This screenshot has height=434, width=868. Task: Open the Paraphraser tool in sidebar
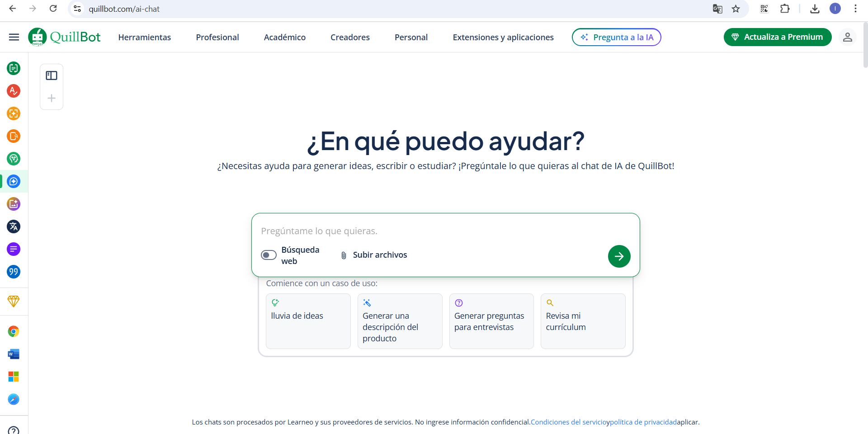click(x=14, y=68)
